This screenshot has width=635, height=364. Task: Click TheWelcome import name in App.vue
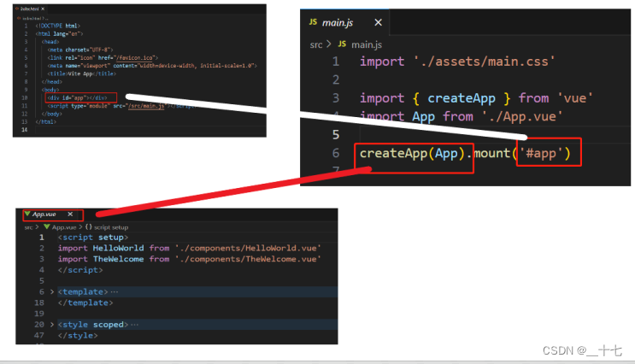pos(118,259)
